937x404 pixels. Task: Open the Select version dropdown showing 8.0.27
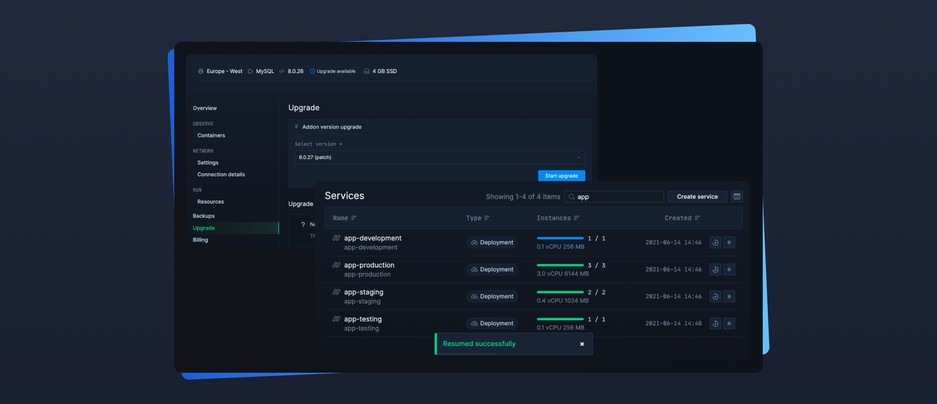pos(439,157)
